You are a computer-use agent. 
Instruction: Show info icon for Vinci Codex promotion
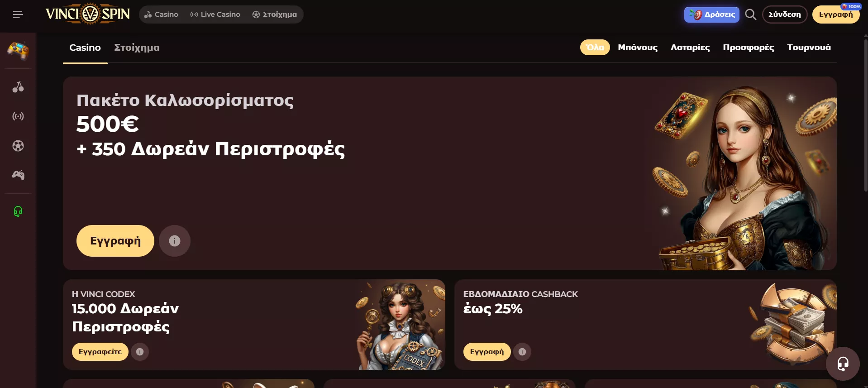point(140,352)
